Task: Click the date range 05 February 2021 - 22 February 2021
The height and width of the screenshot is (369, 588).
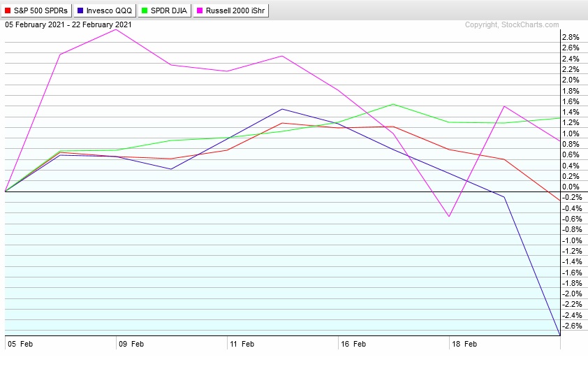Action: pyautogui.click(x=68, y=24)
